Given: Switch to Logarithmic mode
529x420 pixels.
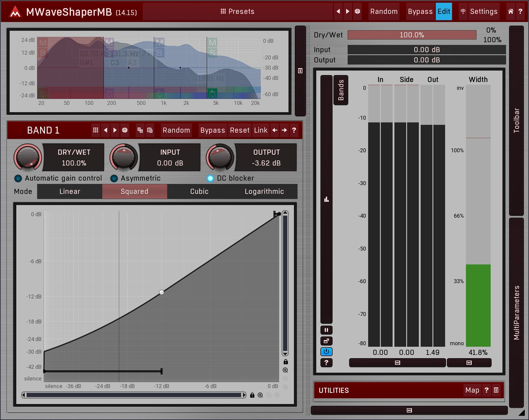Looking at the screenshot, I should [264, 191].
